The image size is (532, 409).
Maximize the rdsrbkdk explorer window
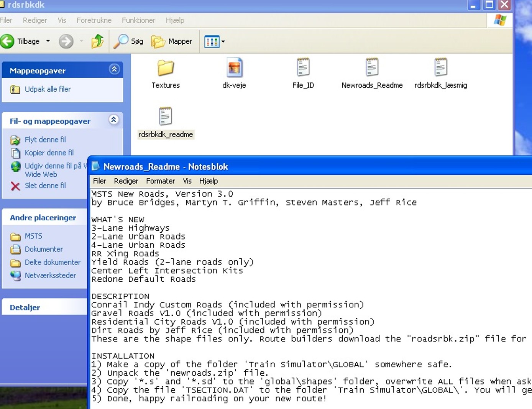[x=489, y=5]
